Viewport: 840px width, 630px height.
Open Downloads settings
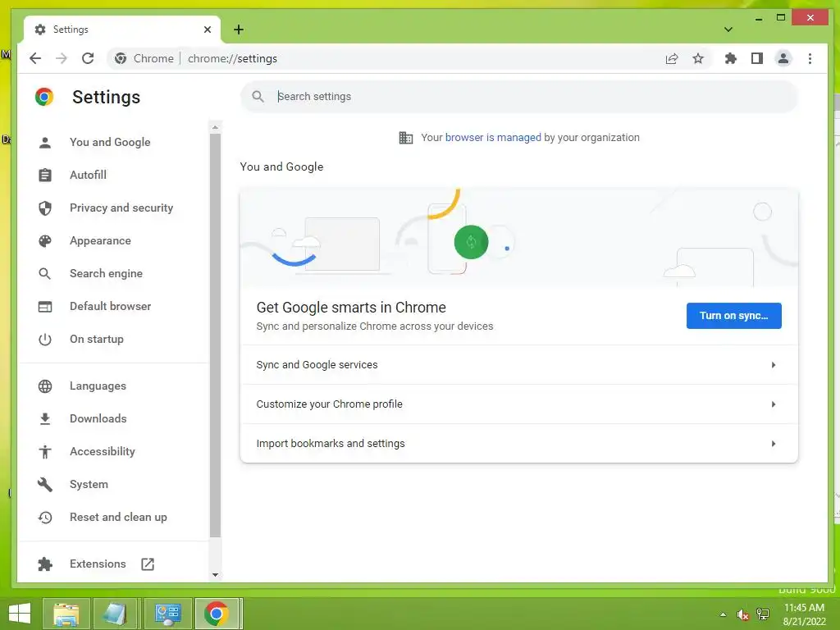point(98,418)
